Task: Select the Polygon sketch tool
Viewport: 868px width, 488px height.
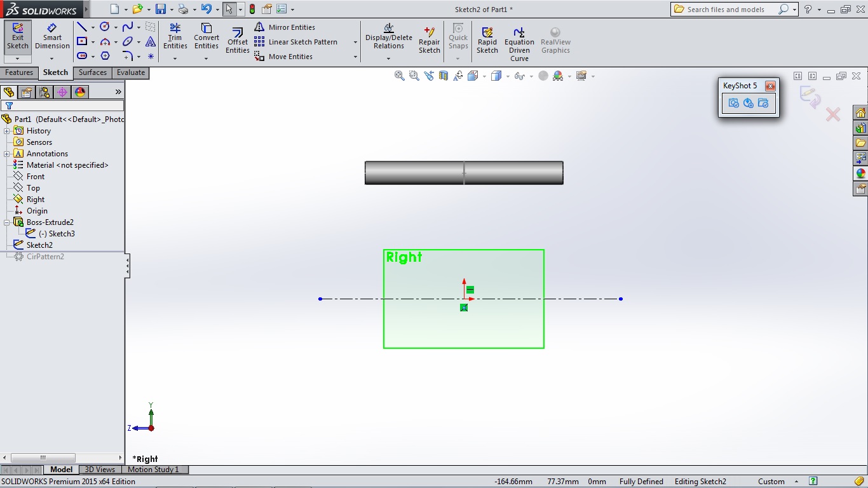Action: 105,56
